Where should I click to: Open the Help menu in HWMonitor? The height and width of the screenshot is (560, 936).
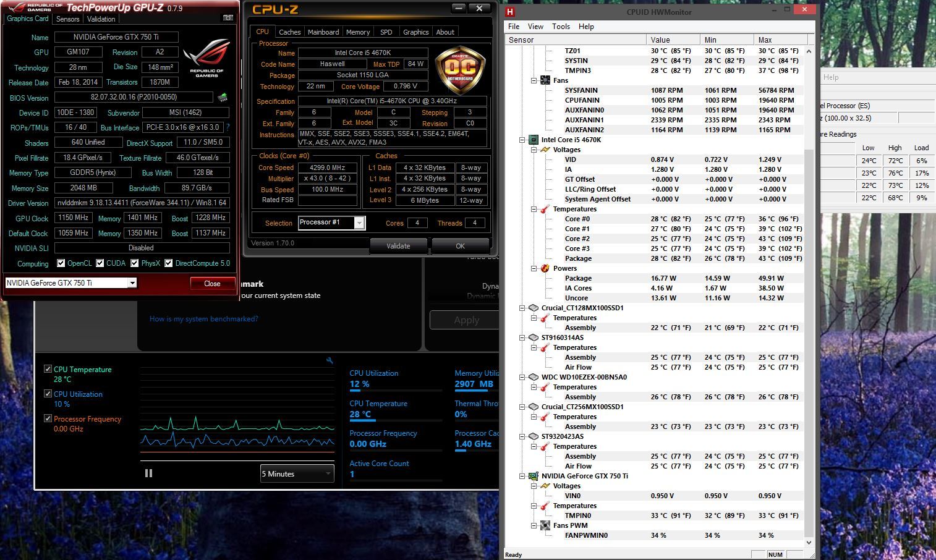tap(586, 27)
